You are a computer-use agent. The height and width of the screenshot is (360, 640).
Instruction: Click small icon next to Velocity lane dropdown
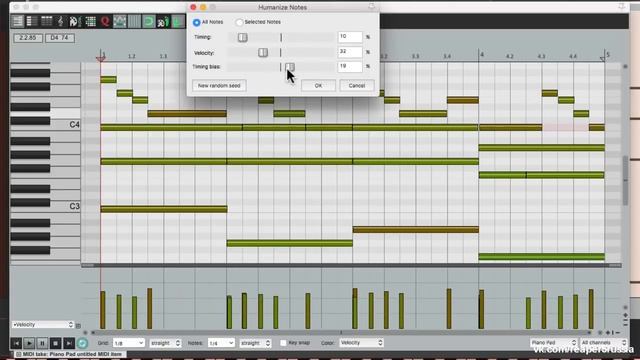tap(78, 325)
